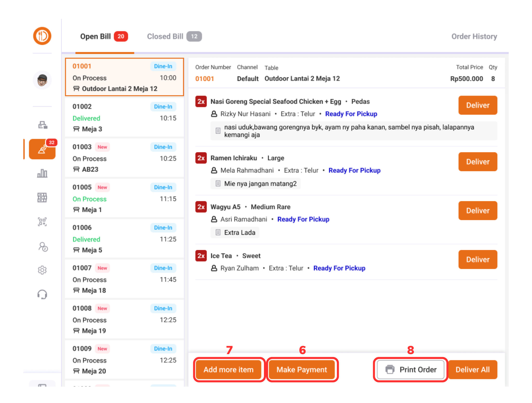Open the bar chart reports icon
Screen dimensions: 532x403
[42, 173]
